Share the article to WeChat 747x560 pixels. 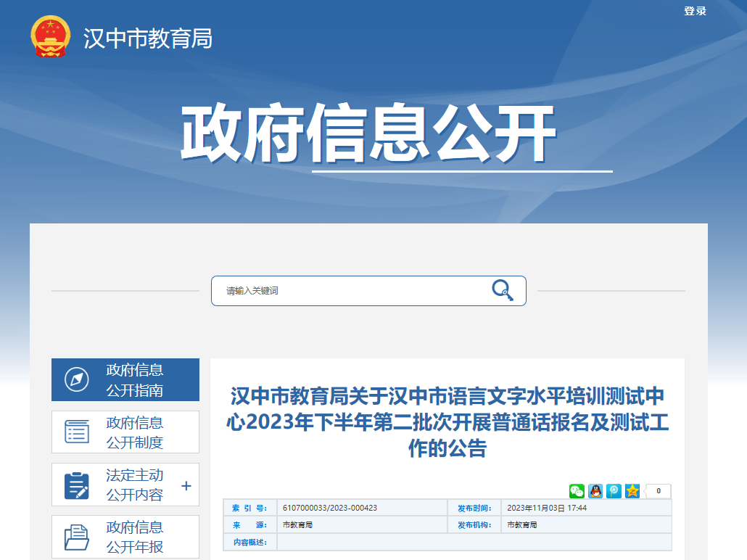tap(577, 491)
